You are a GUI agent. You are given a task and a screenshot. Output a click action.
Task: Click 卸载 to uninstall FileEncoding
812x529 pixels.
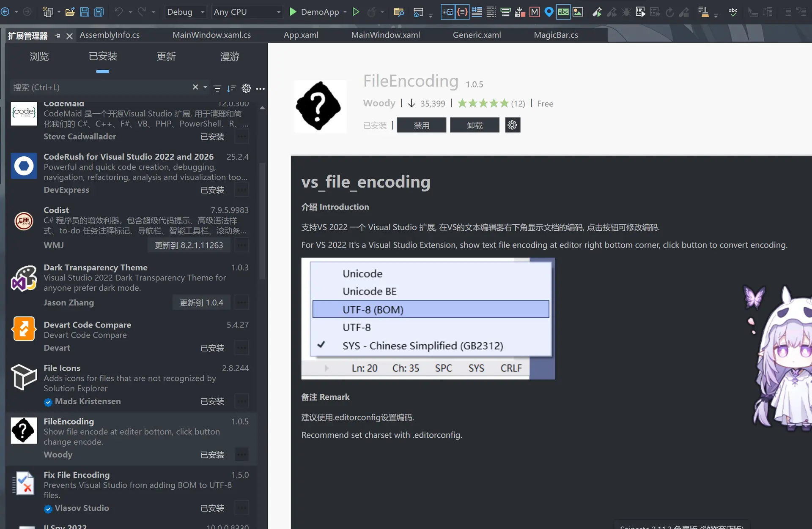pos(475,125)
